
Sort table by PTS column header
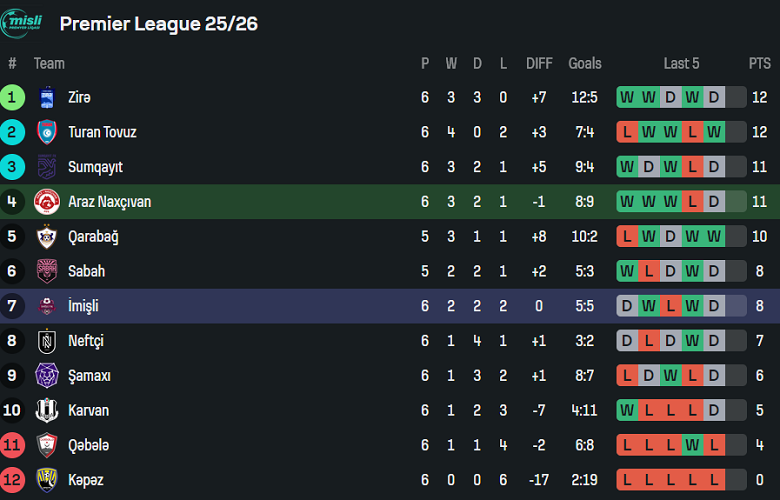[x=759, y=63]
